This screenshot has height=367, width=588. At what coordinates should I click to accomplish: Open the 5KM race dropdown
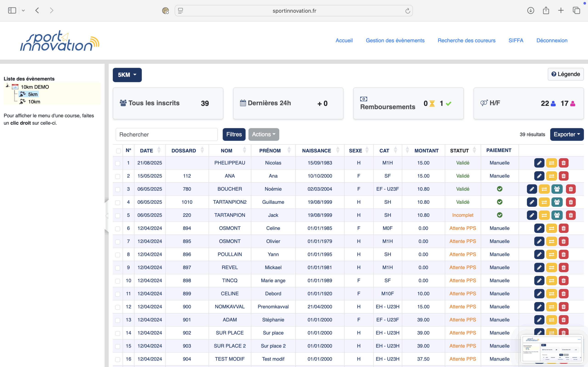pyautogui.click(x=127, y=75)
